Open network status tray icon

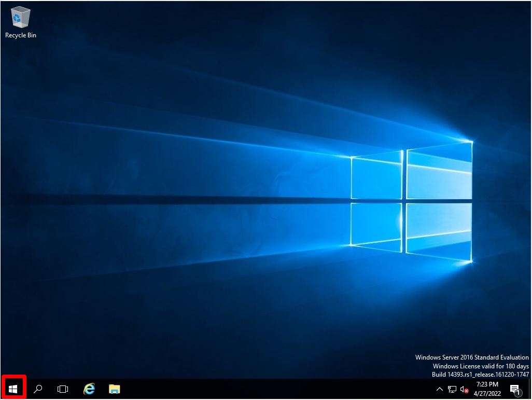[x=452, y=389]
